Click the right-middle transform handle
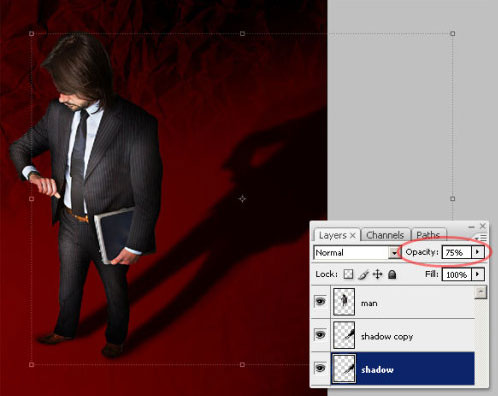This screenshot has height=396, width=498. click(x=452, y=199)
